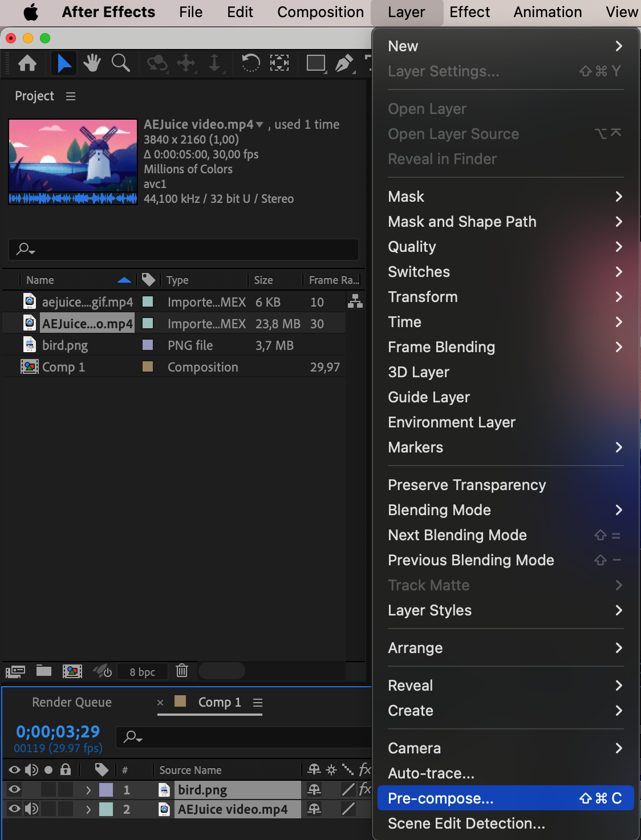Select the Zoom magnifier tool

[120, 63]
